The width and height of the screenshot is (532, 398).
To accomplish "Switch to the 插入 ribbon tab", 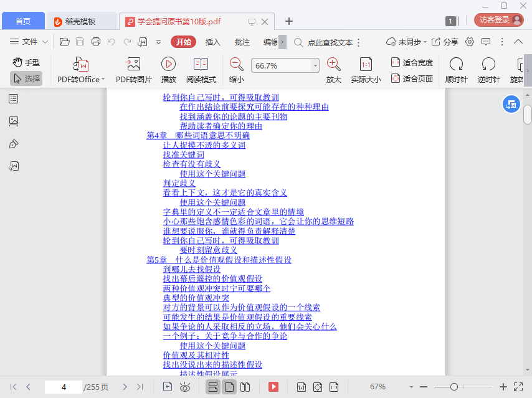I will [x=212, y=42].
